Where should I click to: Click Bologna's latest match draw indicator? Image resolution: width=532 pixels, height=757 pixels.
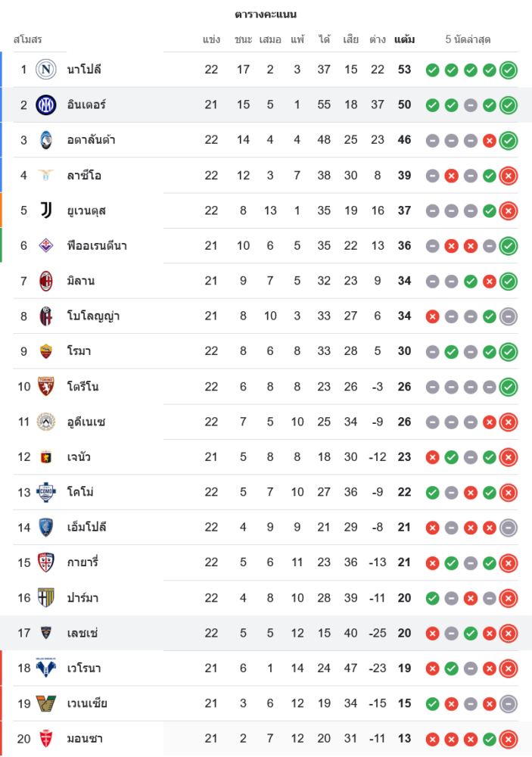click(x=509, y=316)
